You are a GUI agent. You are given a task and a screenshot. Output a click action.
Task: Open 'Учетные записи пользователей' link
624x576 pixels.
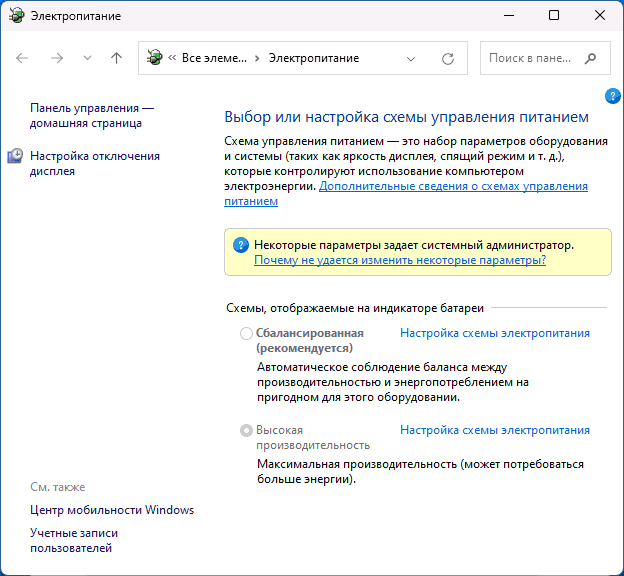[x=74, y=541]
